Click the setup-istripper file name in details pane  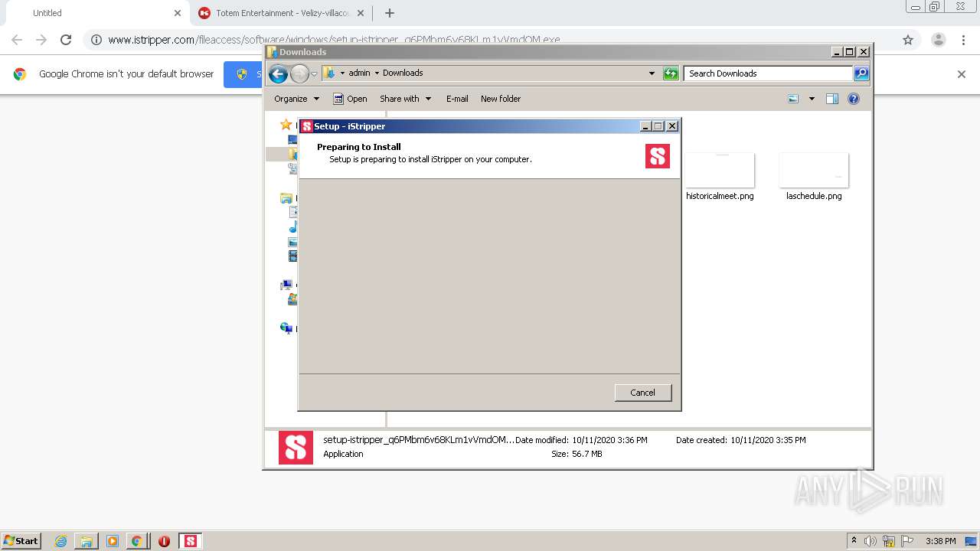point(419,440)
